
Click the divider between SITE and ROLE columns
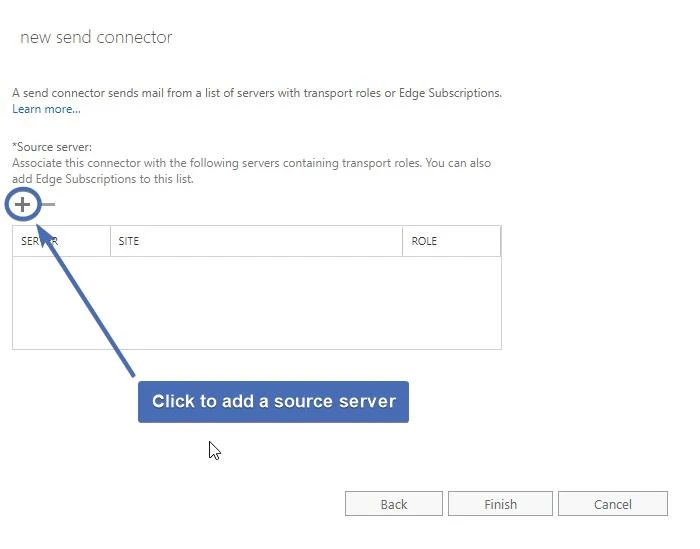[x=404, y=241]
